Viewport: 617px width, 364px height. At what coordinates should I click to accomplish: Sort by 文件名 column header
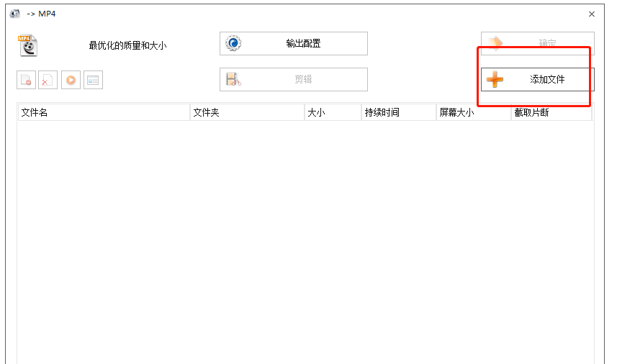pyautogui.click(x=104, y=112)
